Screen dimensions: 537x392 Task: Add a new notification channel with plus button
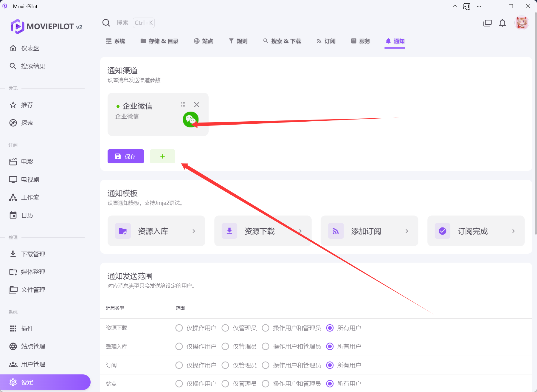tap(162, 157)
